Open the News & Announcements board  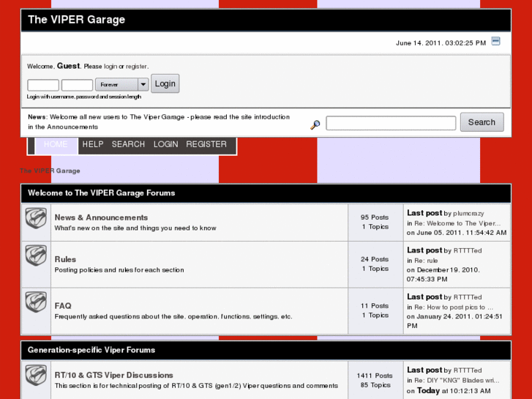[101, 217]
